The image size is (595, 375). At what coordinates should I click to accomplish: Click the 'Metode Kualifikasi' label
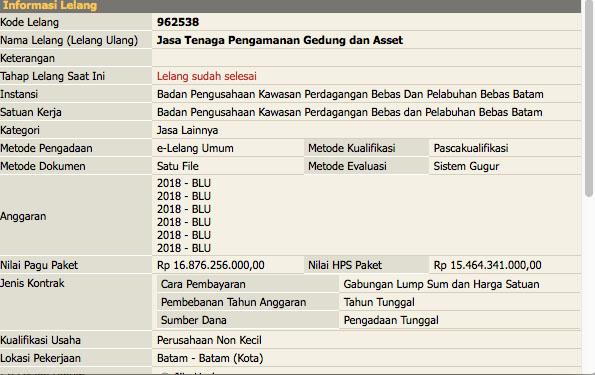click(x=352, y=148)
